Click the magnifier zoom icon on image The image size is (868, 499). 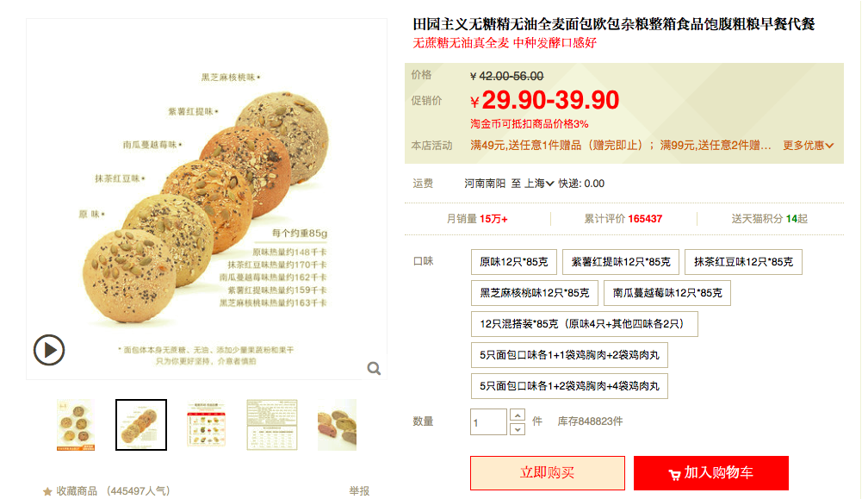pos(375,368)
